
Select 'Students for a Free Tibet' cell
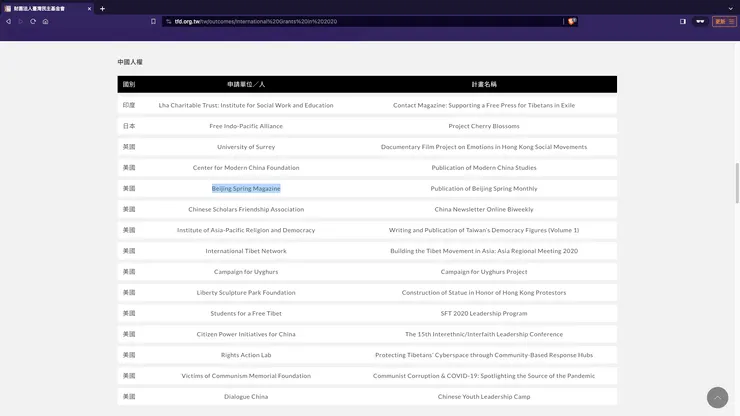(246, 313)
